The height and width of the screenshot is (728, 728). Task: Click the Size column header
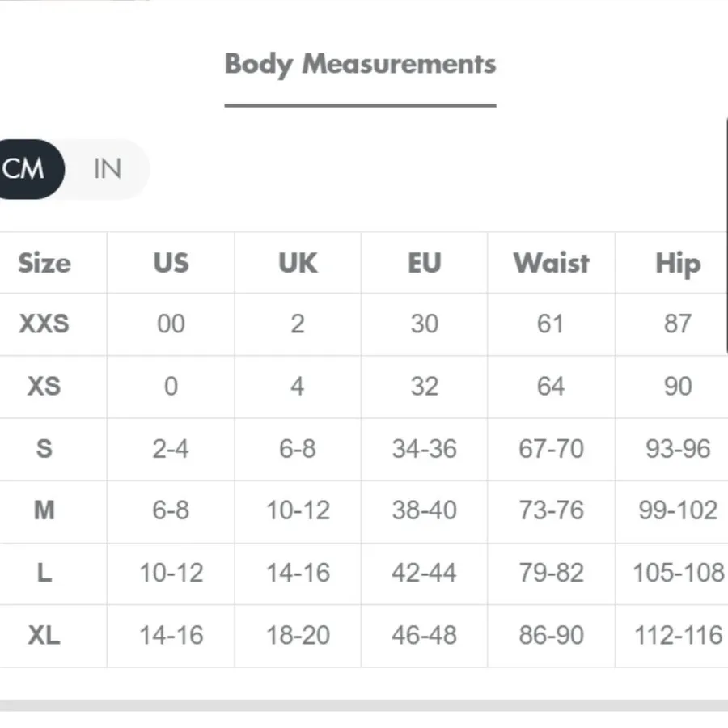tap(44, 263)
